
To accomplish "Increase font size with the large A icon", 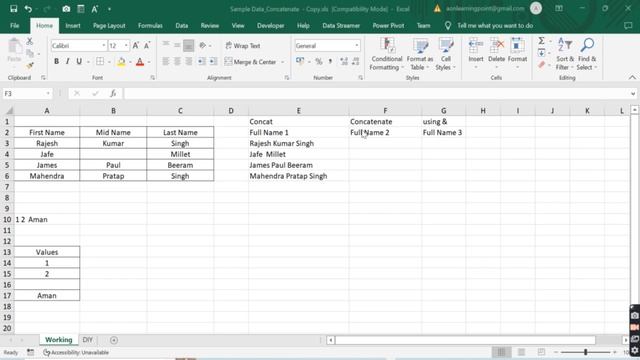I will (x=136, y=45).
